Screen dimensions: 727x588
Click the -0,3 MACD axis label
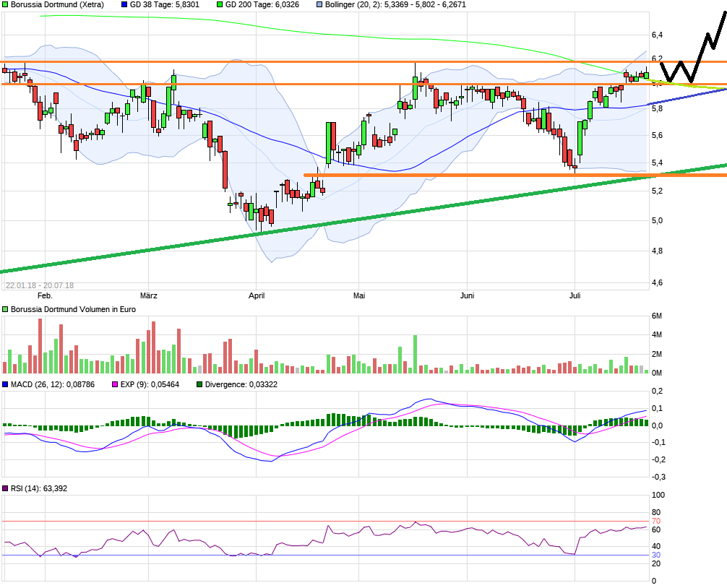click(658, 477)
